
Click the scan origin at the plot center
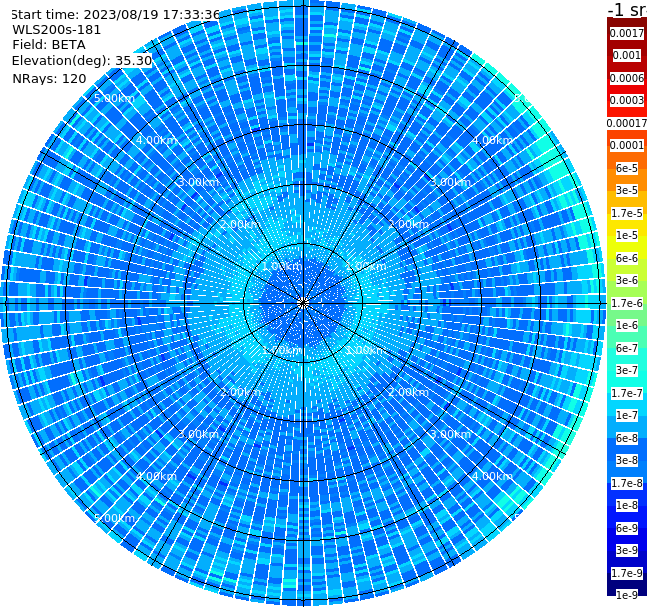(x=303, y=304)
